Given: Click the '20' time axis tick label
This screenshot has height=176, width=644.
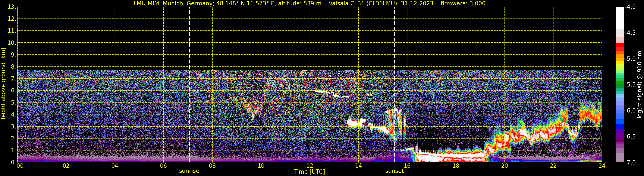Looking at the screenshot, I should pos(505,166).
